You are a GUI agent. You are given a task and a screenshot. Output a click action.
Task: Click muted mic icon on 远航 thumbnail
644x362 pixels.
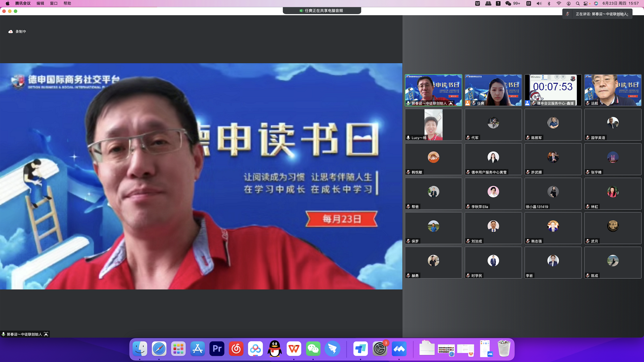click(588, 103)
